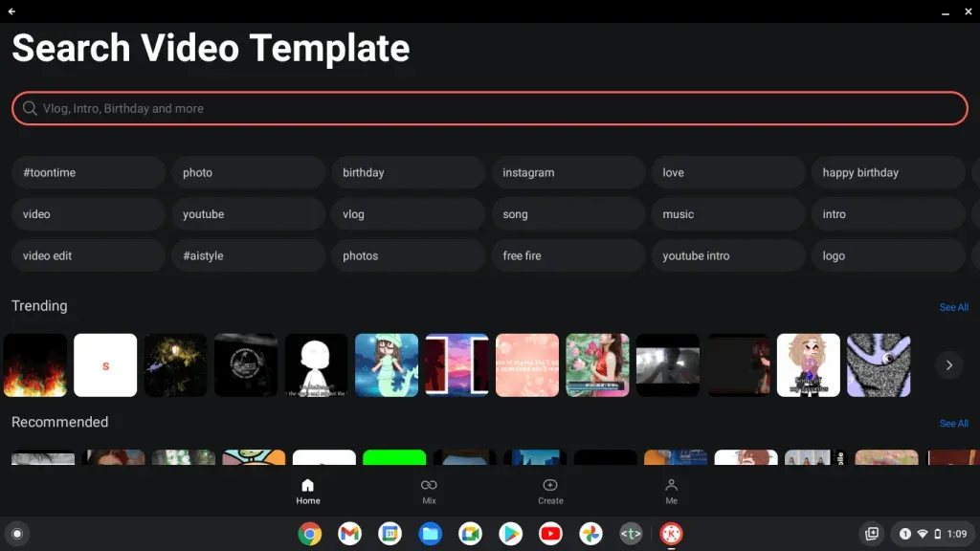The image size is (980, 551).
Task: Select the free fire tag chip
Action: click(x=568, y=255)
